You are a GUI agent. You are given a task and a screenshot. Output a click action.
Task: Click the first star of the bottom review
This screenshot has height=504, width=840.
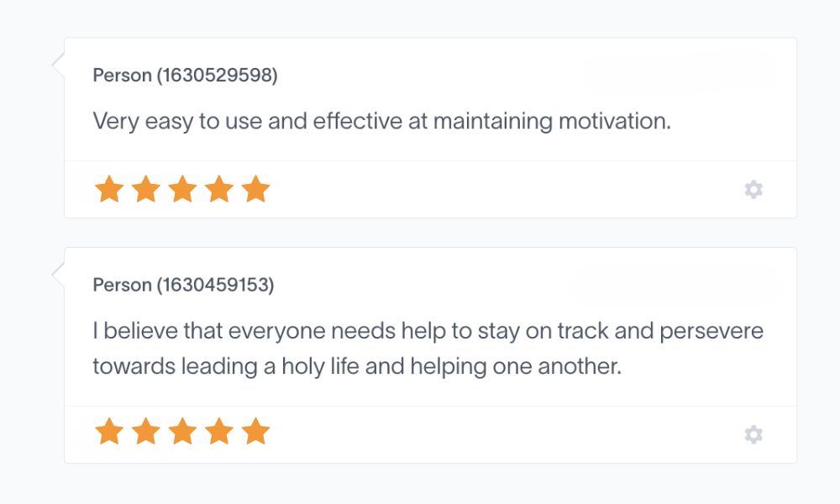(108, 433)
